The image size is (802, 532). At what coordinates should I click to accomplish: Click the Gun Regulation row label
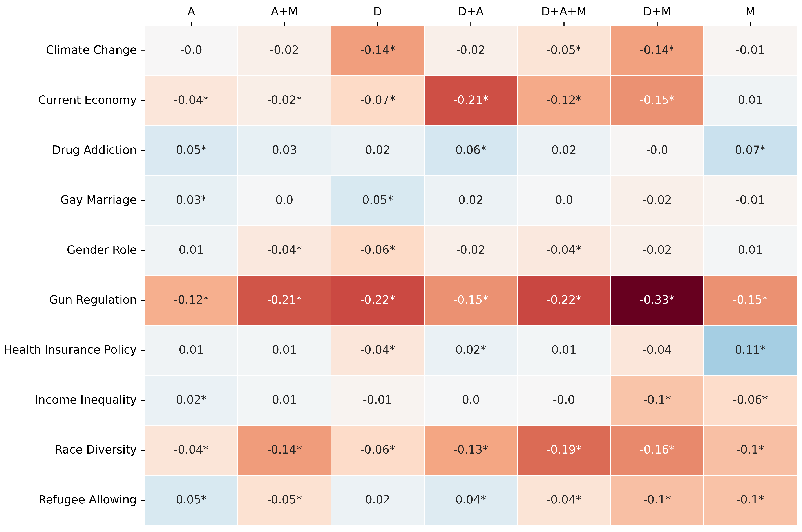point(93,300)
